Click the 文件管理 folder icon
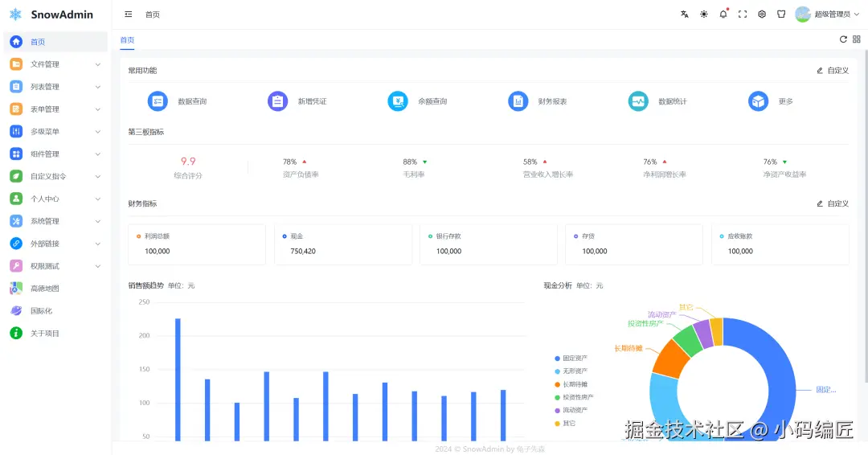Viewport: 868px width, 455px height. [16, 64]
